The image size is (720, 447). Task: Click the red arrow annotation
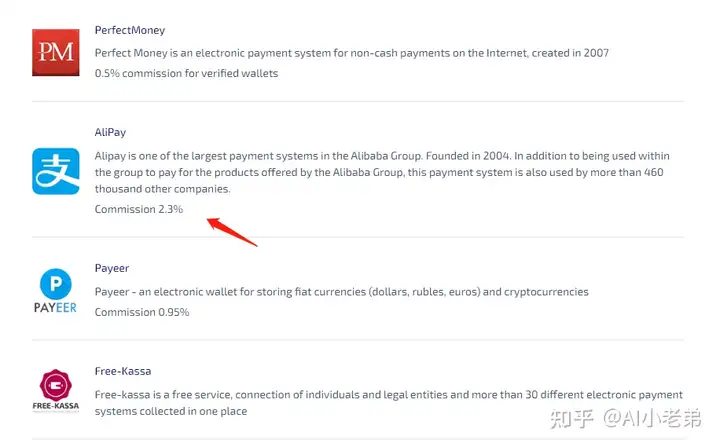pyautogui.click(x=232, y=232)
